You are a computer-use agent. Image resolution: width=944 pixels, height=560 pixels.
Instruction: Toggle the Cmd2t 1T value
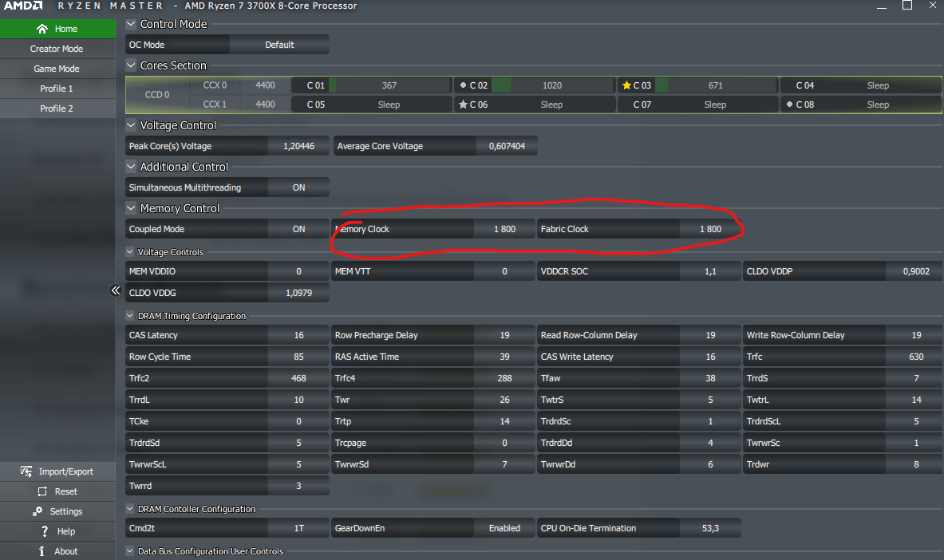(x=298, y=528)
